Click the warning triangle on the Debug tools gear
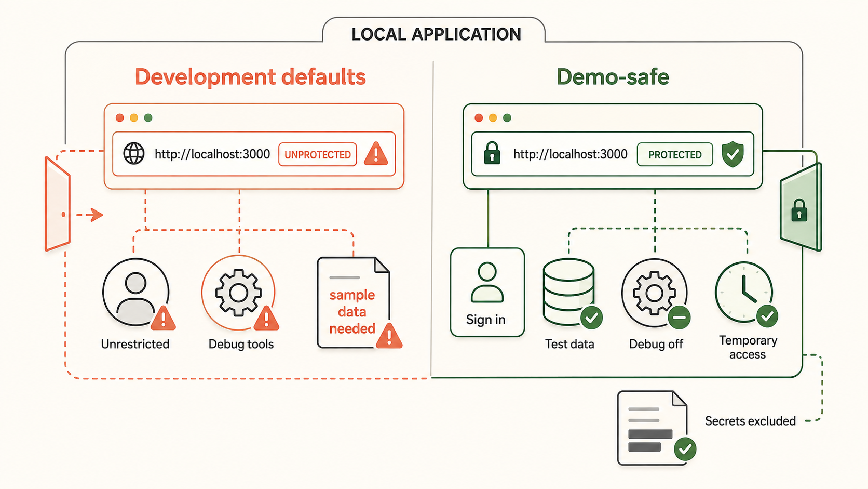Screen dimensions: 868x489 [x=266, y=318]
